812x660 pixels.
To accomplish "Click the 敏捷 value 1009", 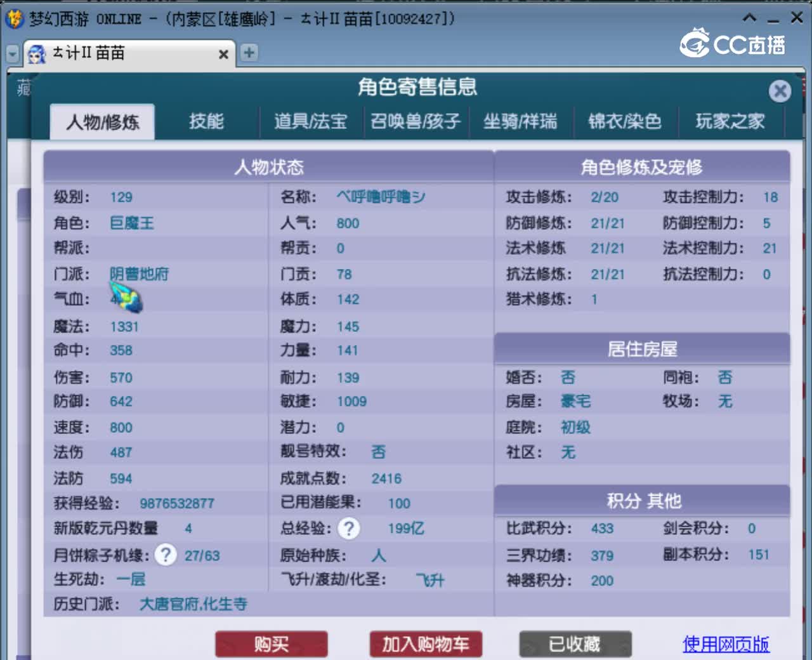I will (351, 401).
